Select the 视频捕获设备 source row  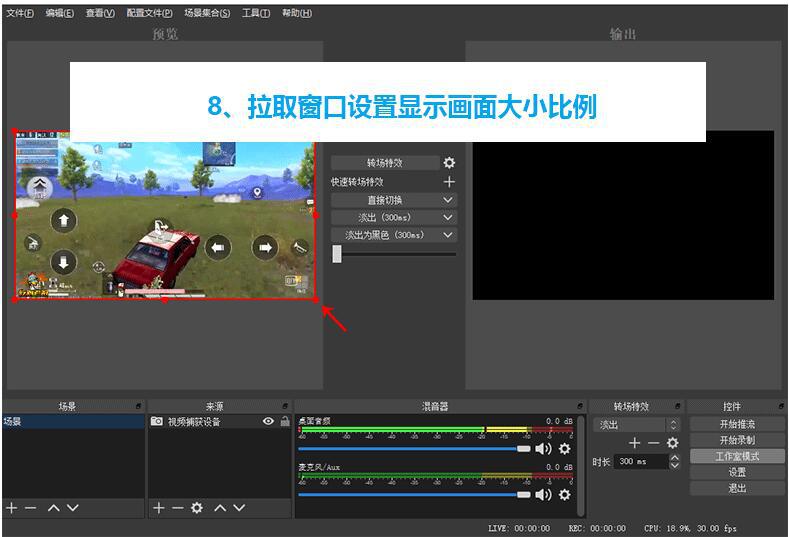219,421
